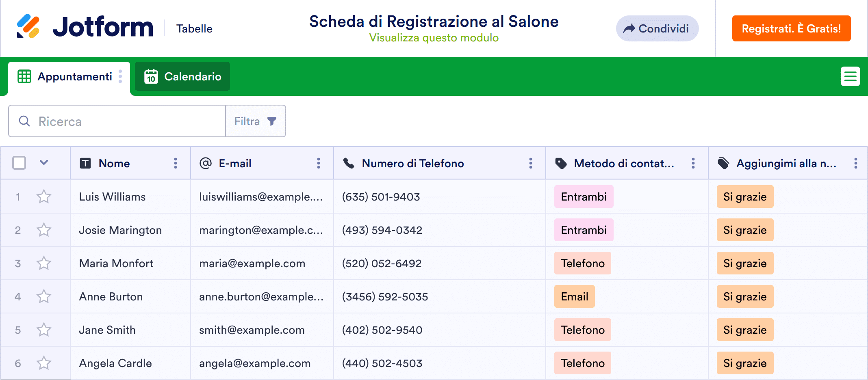Click the Email tag for Anne Burton
The height and width of the screenshot is (380, 868).
(x=574, y=297)
